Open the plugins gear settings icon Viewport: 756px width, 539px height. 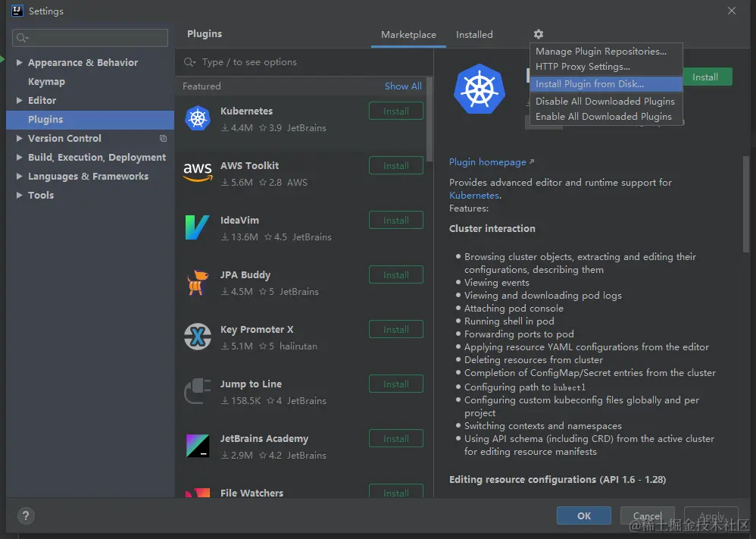click(x=539, y=34)
